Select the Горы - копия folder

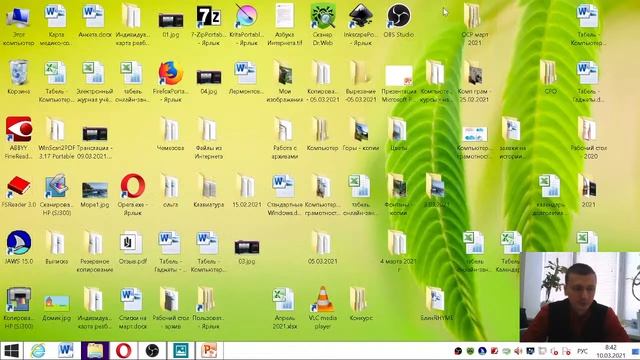pos(361,130)
